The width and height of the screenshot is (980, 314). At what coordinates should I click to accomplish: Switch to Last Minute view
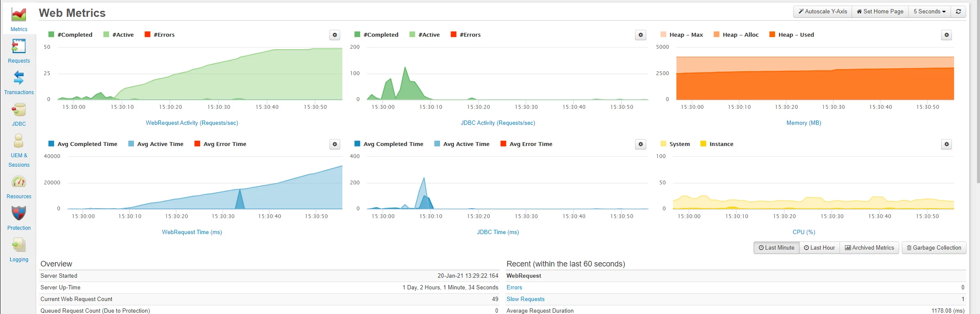point(776,248)
